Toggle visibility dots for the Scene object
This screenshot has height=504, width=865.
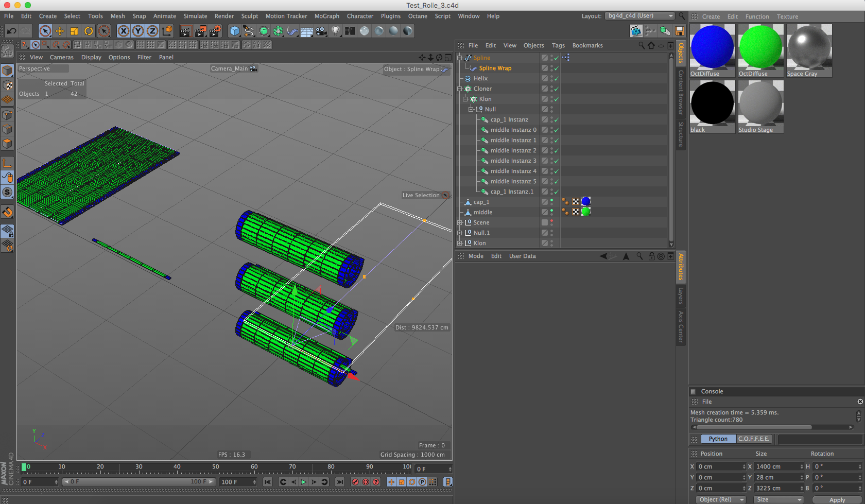pyautogui.click(x=551, y=222)
